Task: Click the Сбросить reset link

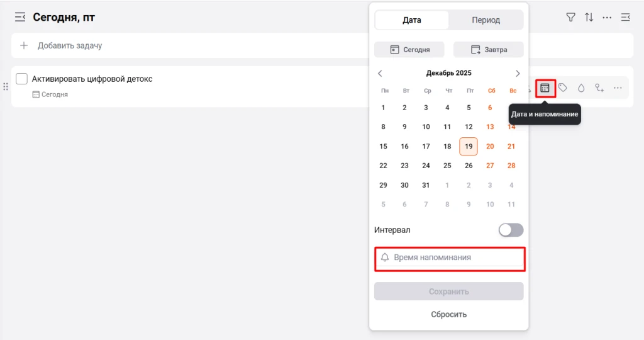Action: click(x=448, y=314)
